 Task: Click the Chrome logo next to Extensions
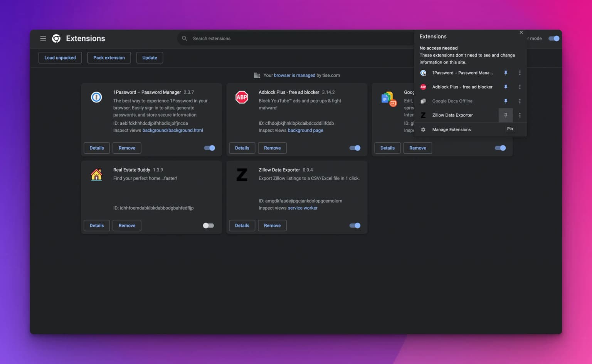click(56, 39)
